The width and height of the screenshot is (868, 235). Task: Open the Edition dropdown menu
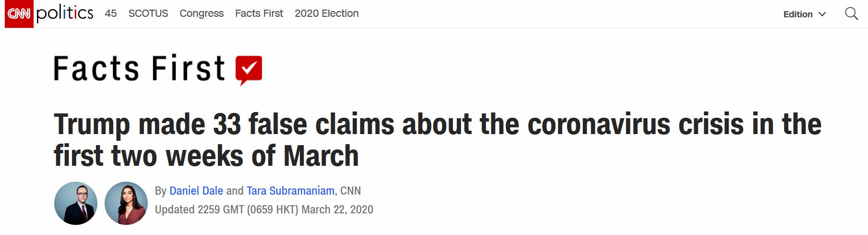tap(797, 14)
